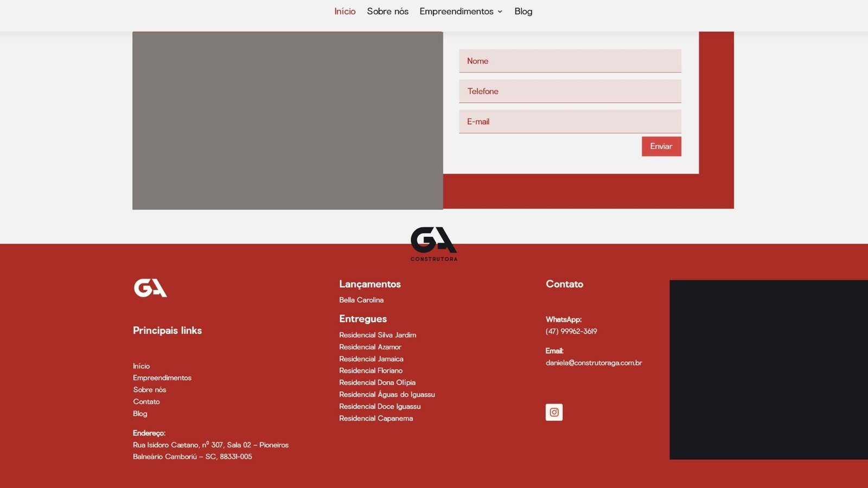Click the GA Construtora center logo
The width and height of the screenshot is (868, 488).
(434, 244)
